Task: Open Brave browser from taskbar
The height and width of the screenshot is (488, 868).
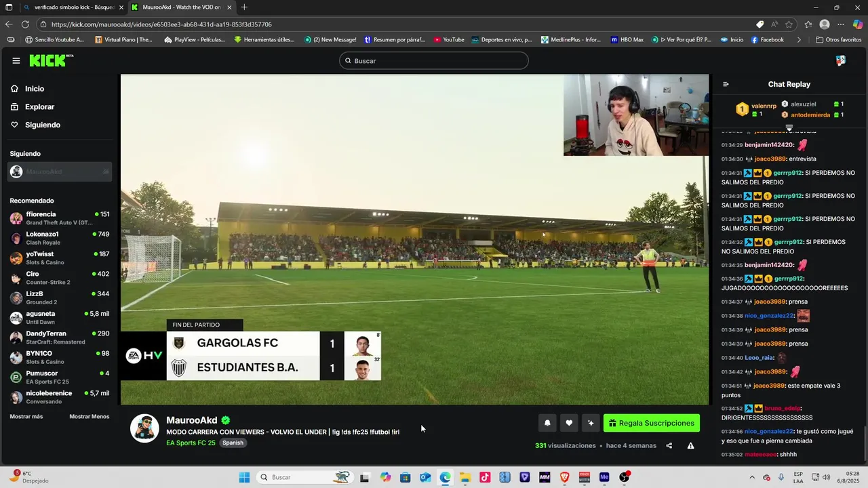Action: [564, 477]
